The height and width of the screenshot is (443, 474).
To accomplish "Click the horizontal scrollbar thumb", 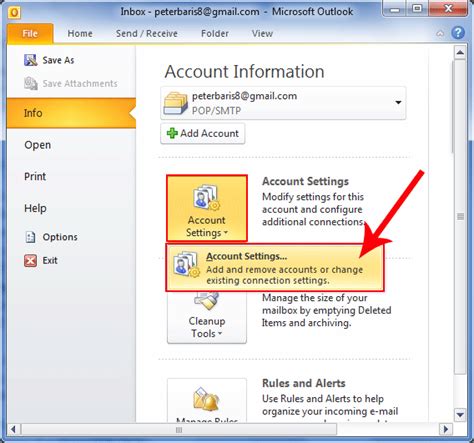I will tap(179, 429).
